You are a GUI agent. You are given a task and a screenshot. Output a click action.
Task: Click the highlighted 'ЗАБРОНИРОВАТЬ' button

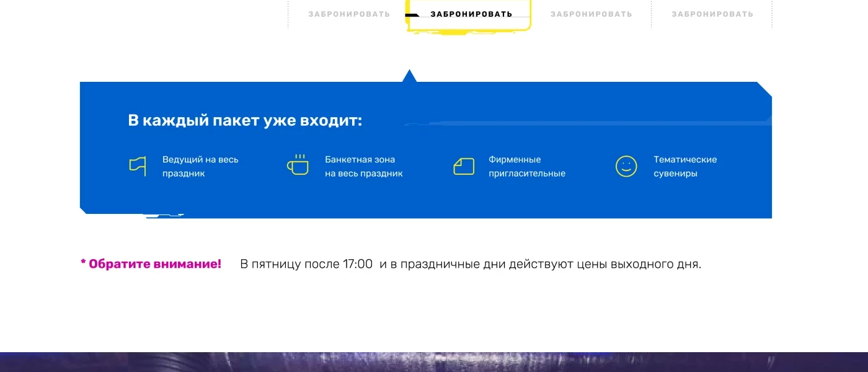(x=471, y=13)
